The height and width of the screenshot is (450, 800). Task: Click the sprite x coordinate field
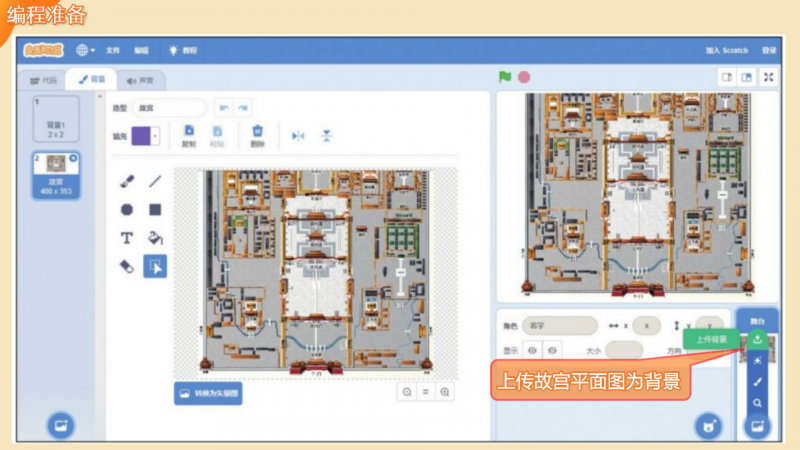pyautogui.click(x=646, y=326)
